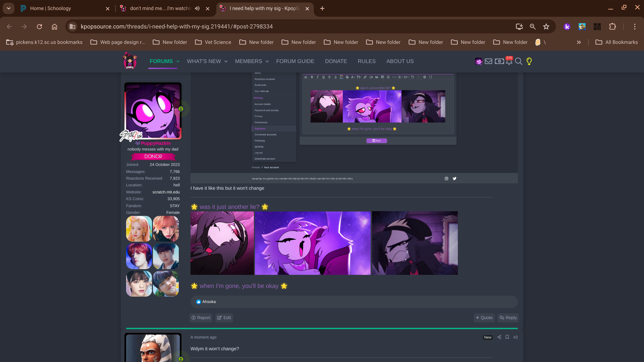The image size is (644, 362).
Task: Go to browser home page
Action: [54, 26]
